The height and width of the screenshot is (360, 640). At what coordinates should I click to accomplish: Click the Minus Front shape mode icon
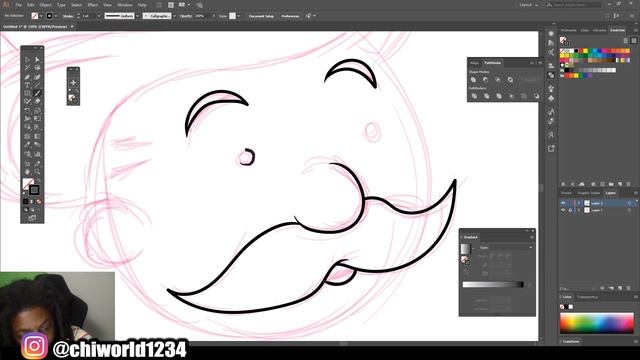point(486,80)
